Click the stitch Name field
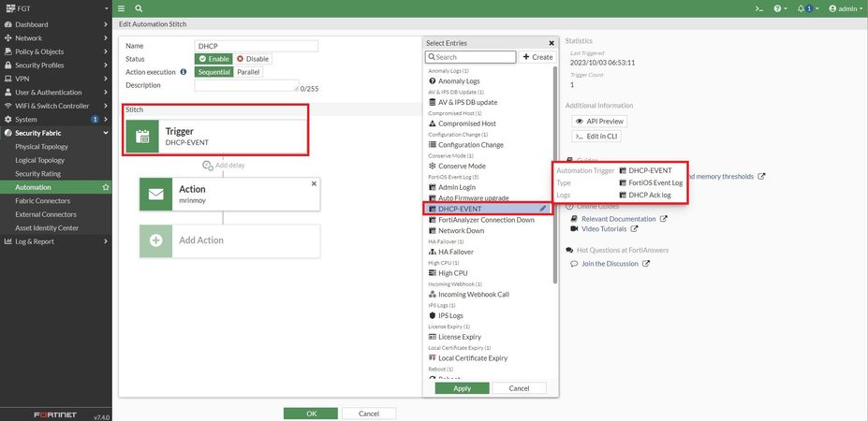 (x=257, y=46)
